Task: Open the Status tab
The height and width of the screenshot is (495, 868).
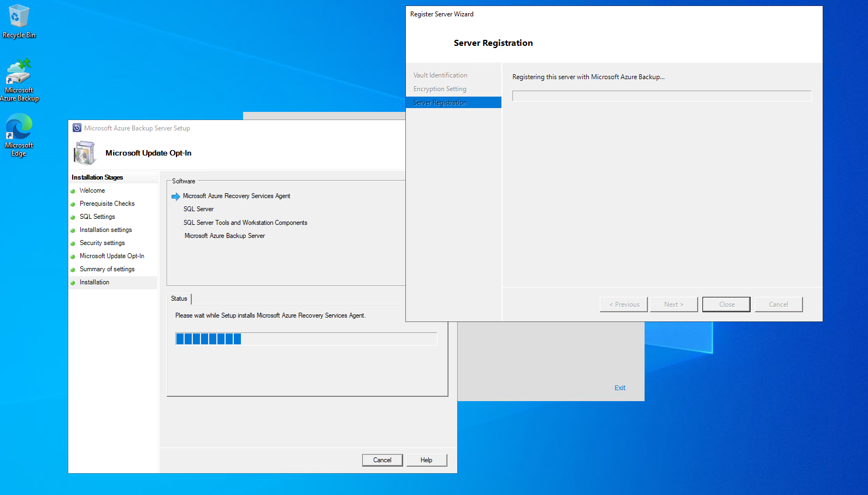Action: tap(179, 299)
